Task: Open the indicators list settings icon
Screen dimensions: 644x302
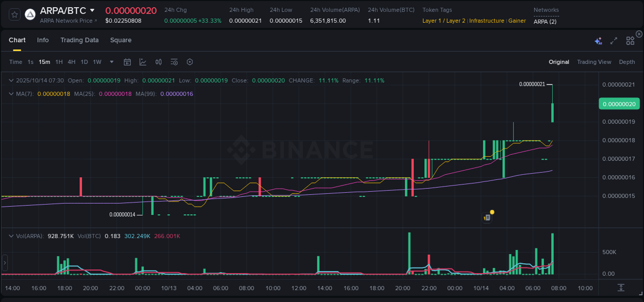Action: [x=174, y=62]
